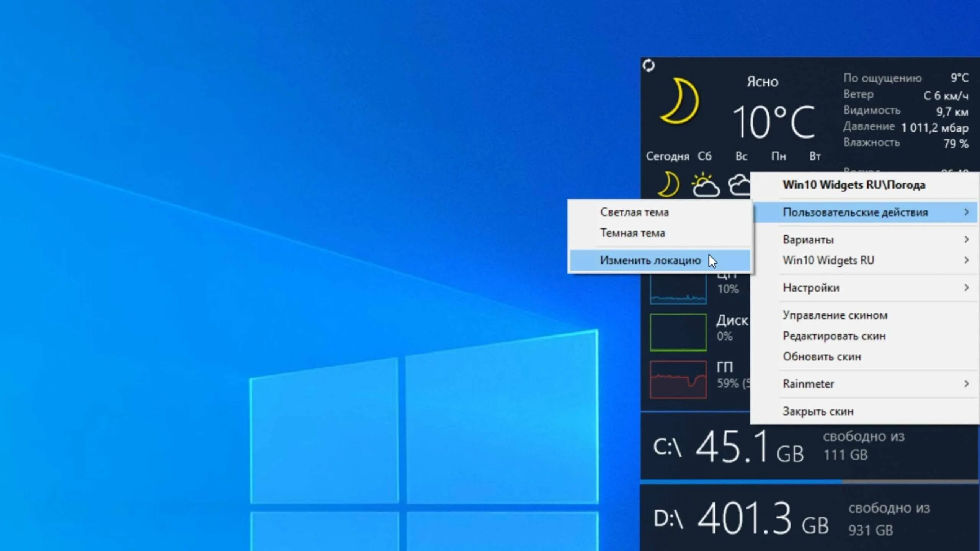The image size is (980, 551).
Task: Click the weather widget refresh icon
Action: click(x=648, y=65)
